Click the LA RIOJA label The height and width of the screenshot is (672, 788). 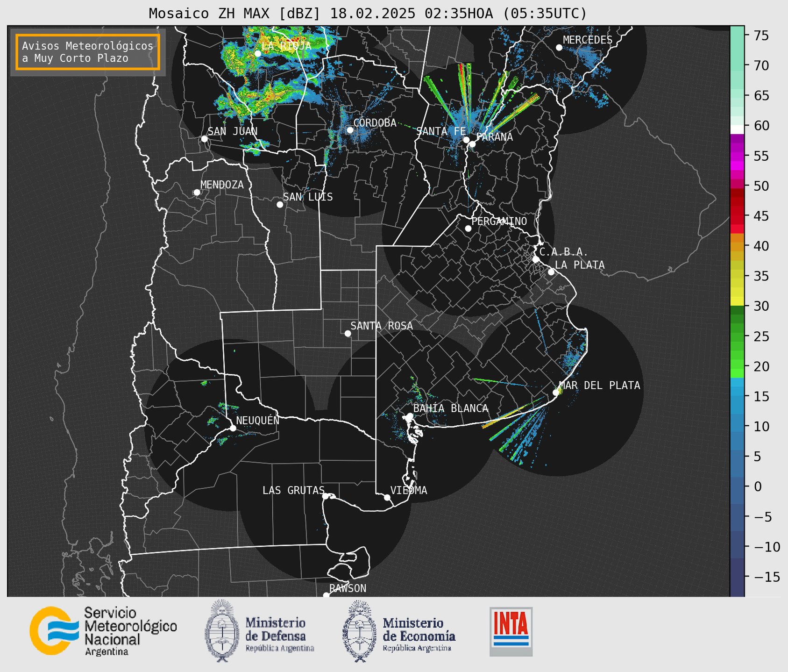click(x=286, y=46)
